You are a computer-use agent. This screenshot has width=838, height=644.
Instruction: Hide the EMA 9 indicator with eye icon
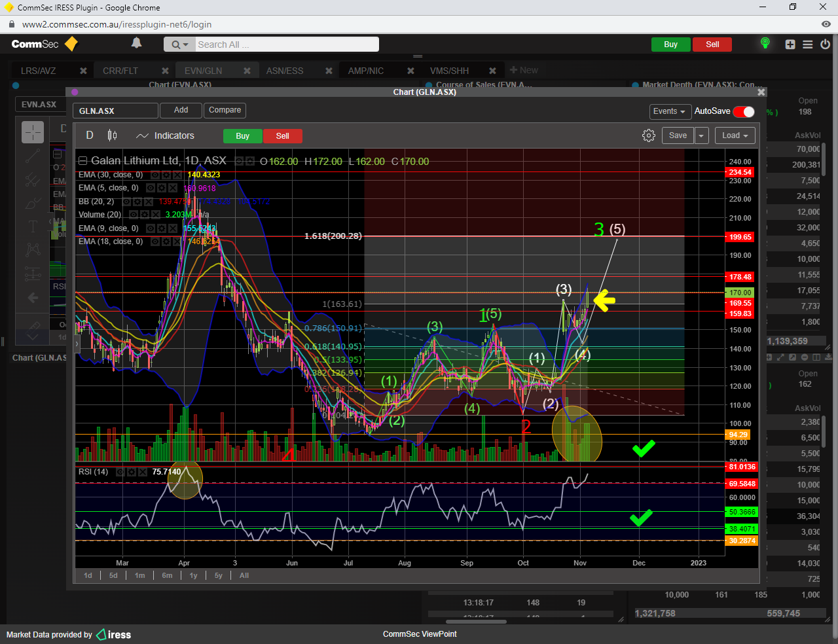tap(151, 228)
